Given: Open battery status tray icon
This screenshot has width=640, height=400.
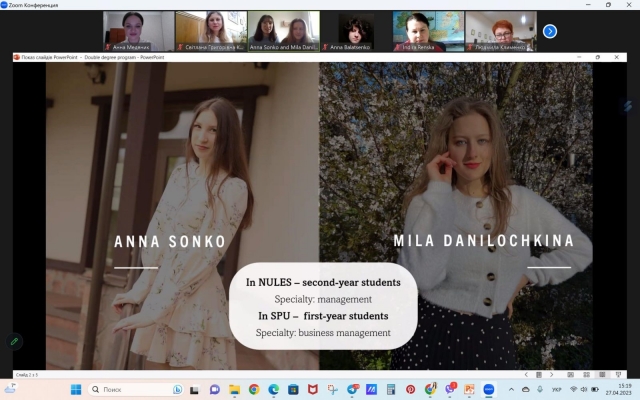Looking at the screenshot, I should [x=595, y=389].
